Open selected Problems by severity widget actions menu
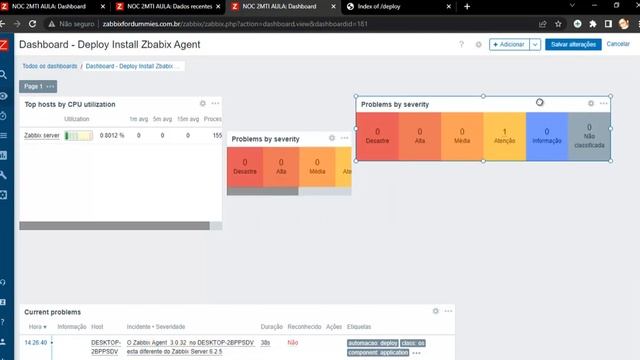 [x=604, y=103]
